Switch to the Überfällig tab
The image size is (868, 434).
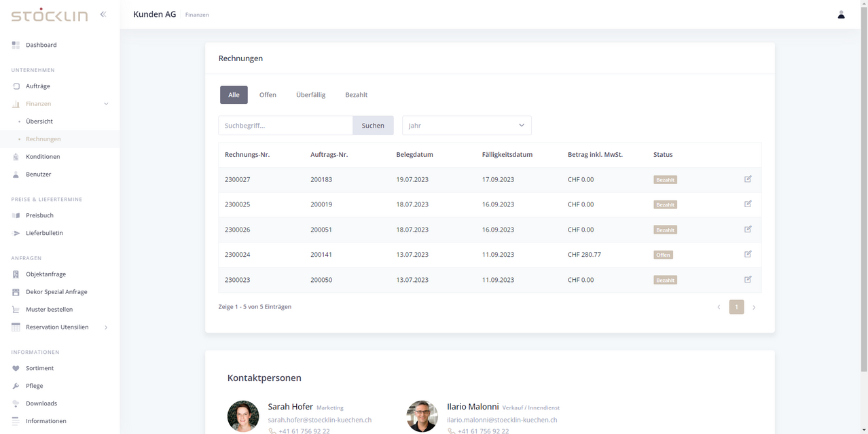310,95
